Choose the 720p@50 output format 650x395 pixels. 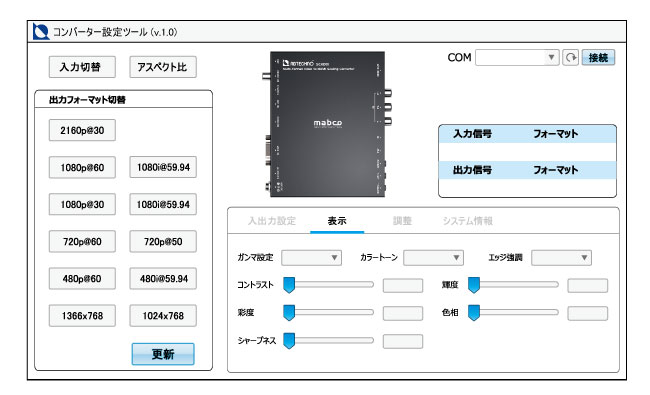click(x=163, y=242)
